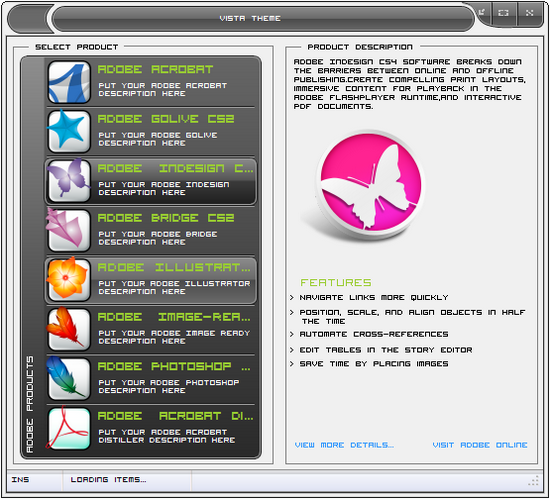This screenshot has width=550, height=499.
Task: Click the pink Bridge CS2 icon
Action: pos(68,230)
